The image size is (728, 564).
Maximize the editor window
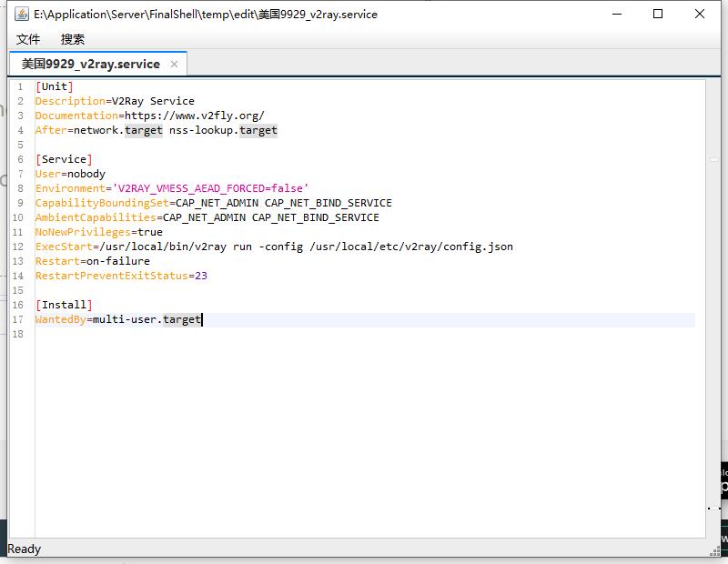pos(658,14)
